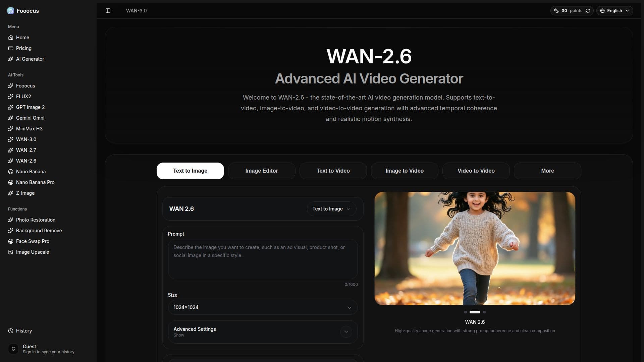Open FLUX2 in the sidebar
This screenshot has height=362, width=644.
[x=48, y=97]
